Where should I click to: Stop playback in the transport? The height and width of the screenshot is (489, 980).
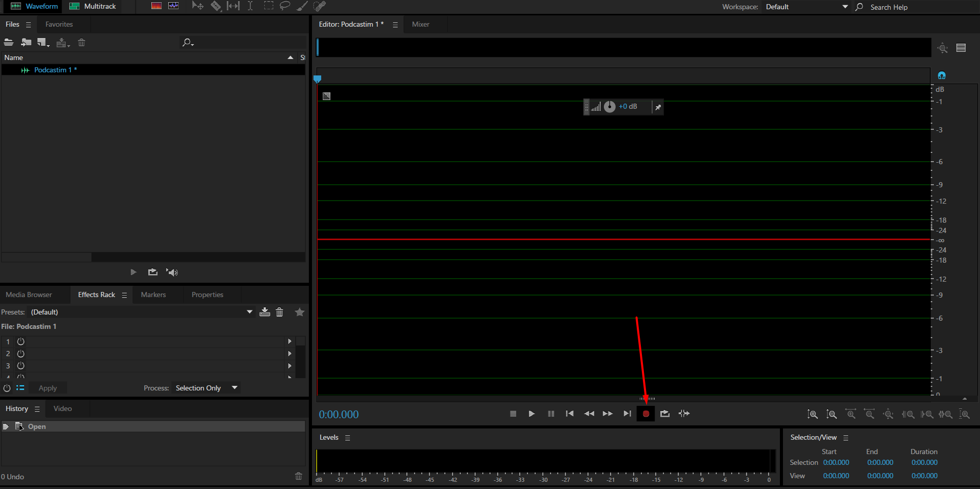click(x=513, y=414)
